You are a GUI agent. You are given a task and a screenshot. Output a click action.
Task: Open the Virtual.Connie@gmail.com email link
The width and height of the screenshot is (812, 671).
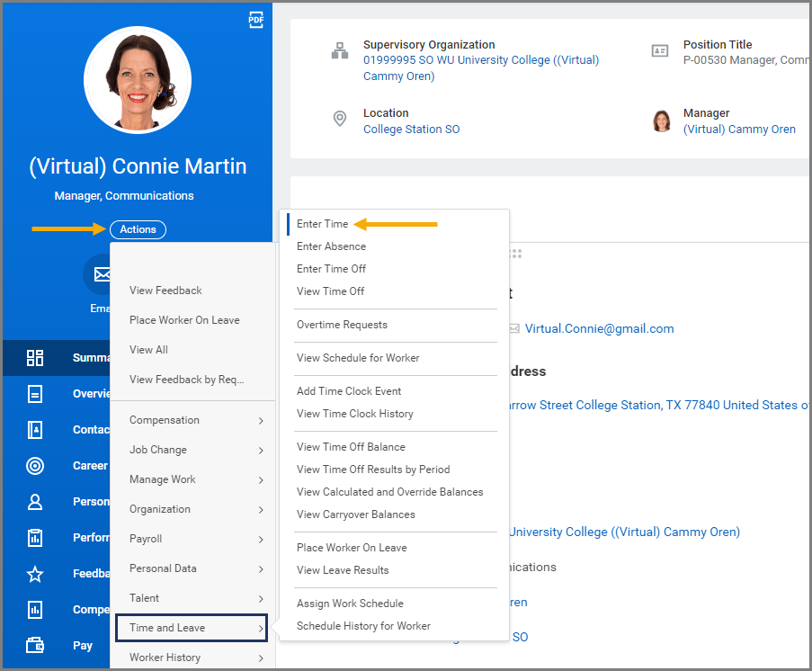(x=599, y=329)
